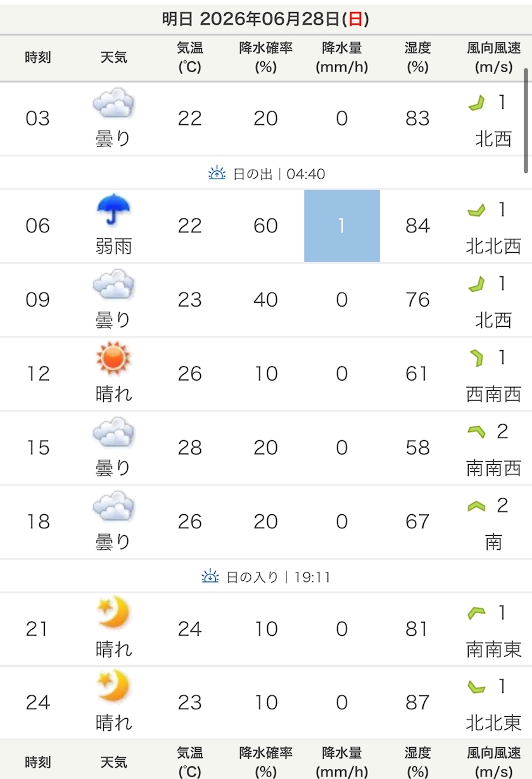Click the date header 2026年06月28日
The height and width of the screenshot is (779, 532).
point(266,19)
